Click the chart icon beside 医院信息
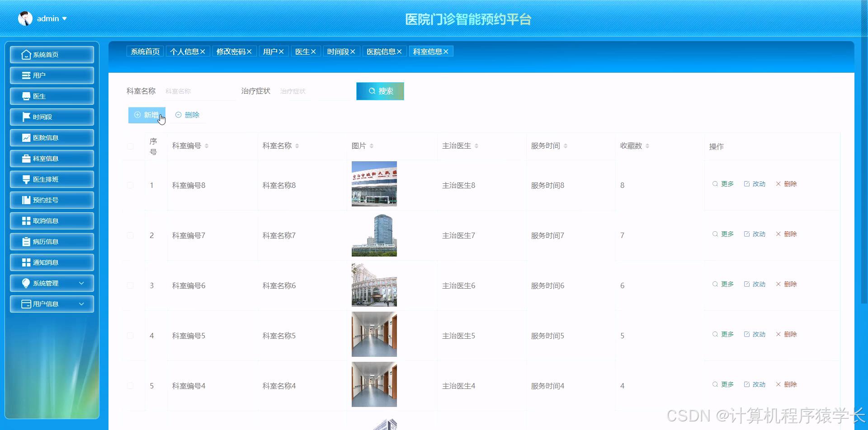The image size is (868, 430). (26, 137)
